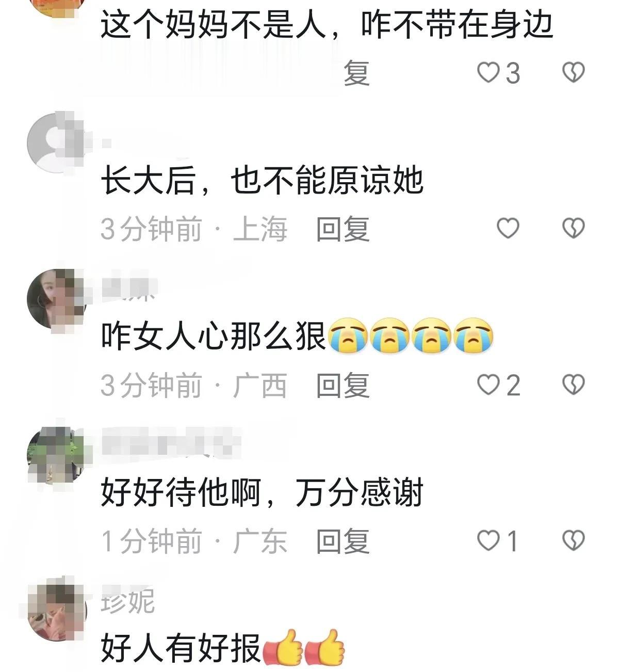The height and width of the screenshot is (672, 619).
Task: Select comment text 好好待他啊，万分感谢
Action: (262, 492)
